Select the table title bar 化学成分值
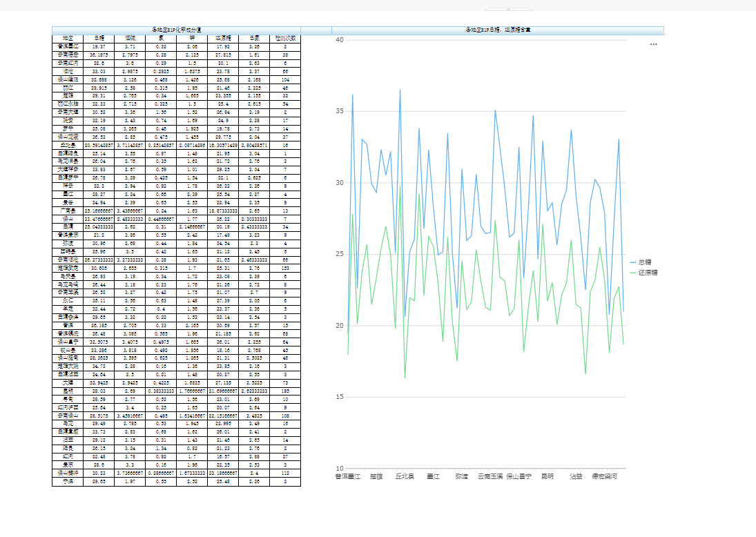This screenshot has height=537, width=756. coord(176,30)
